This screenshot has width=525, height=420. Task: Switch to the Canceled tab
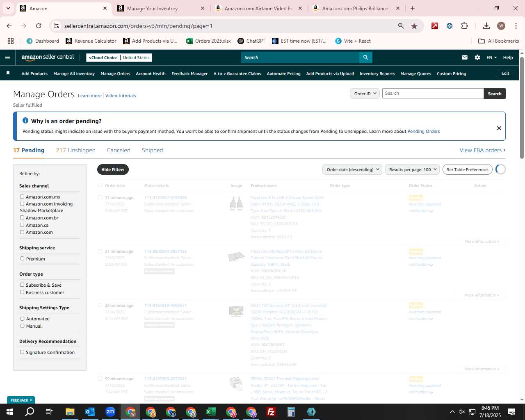[x=119, y=150]
